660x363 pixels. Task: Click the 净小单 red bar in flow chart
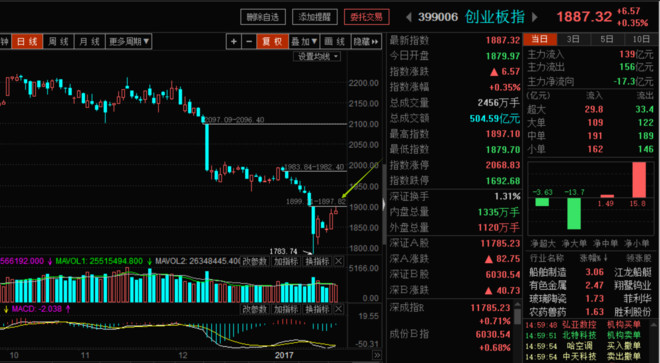[639, 179]
